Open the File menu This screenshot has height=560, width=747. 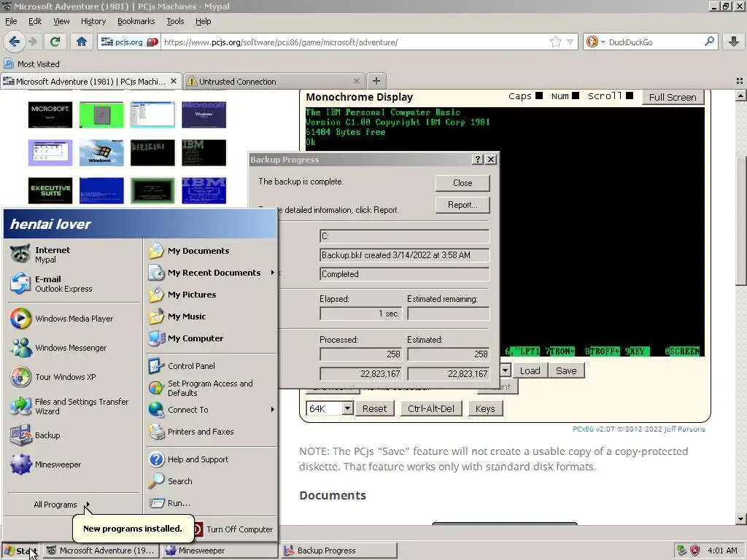click(11, 21)
